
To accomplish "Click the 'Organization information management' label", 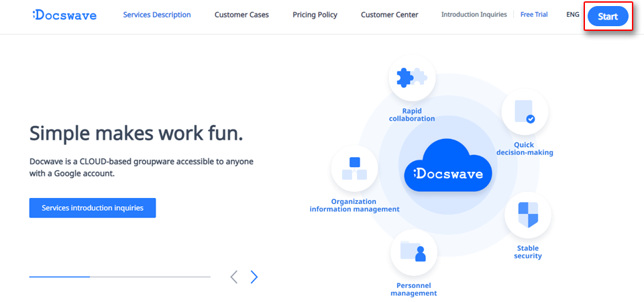I will tap(354, 205).
